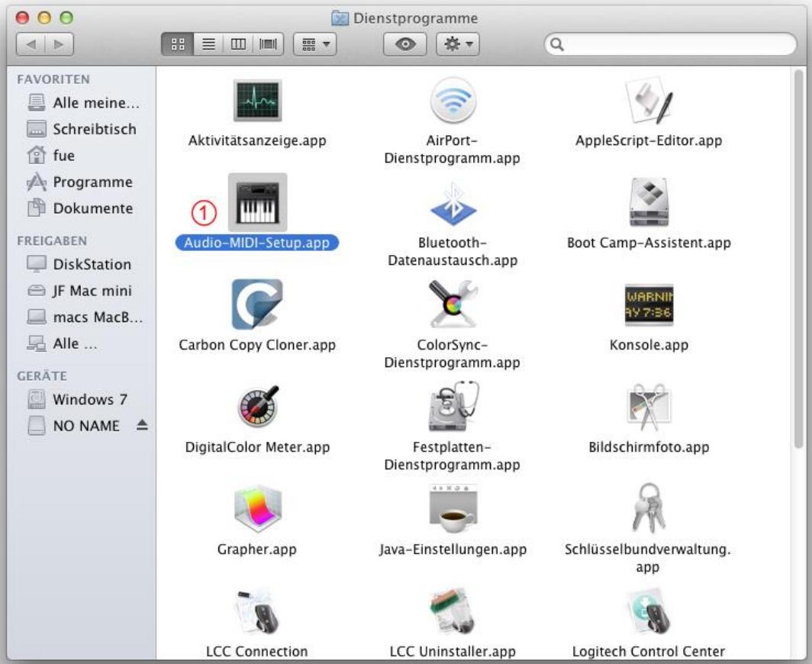The image size is (812, 664).
Task: Select the Audio-MIDI-Setup.app keyboard icon
Action: coord(257,202)
